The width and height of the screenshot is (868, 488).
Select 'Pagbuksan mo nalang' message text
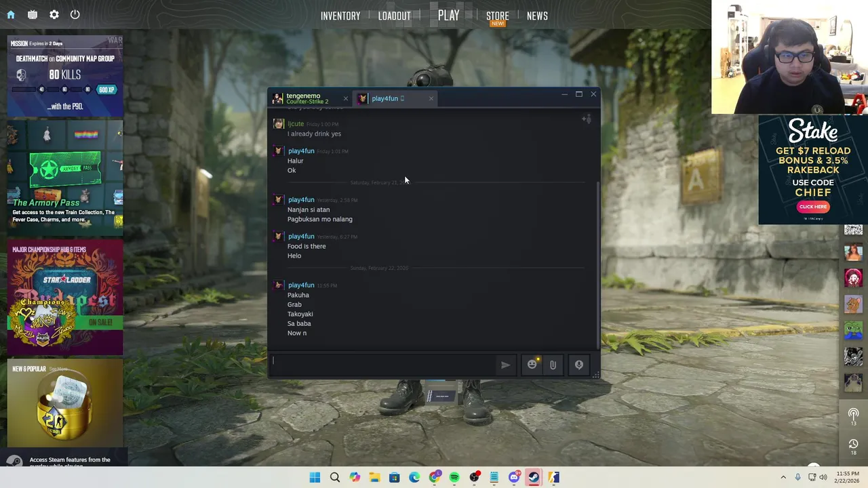point(319,219)
